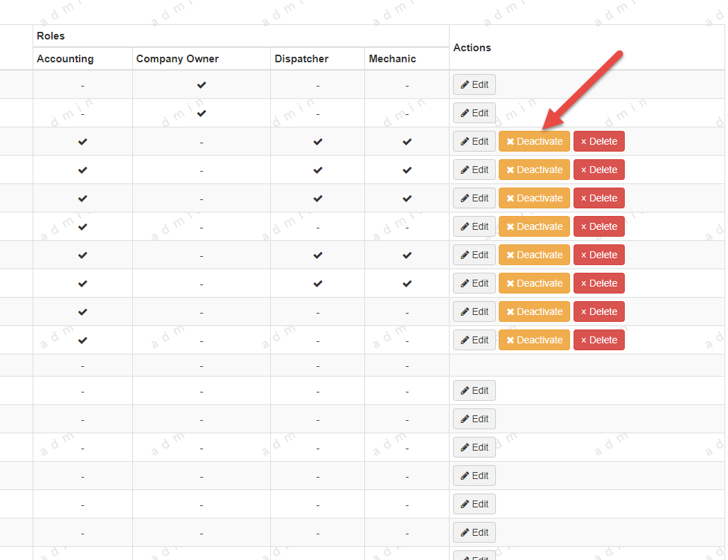Click the Edit button just below the blank actions row
Screen dimensions: 728x560
(474, 390)
